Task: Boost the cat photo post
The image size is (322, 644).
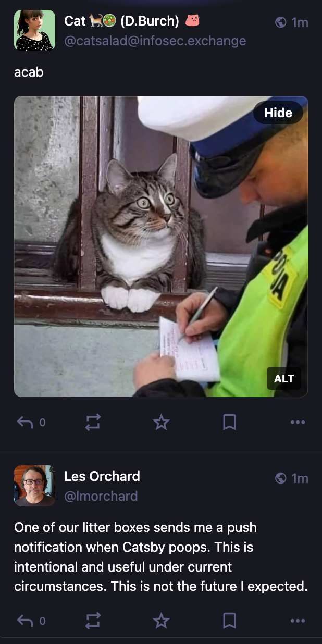Action: pos(93,422)
